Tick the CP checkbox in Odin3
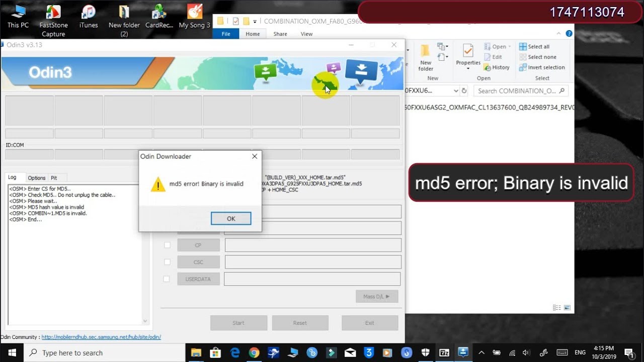This screenshot has height=362, width=644. (x=167, y=245)
